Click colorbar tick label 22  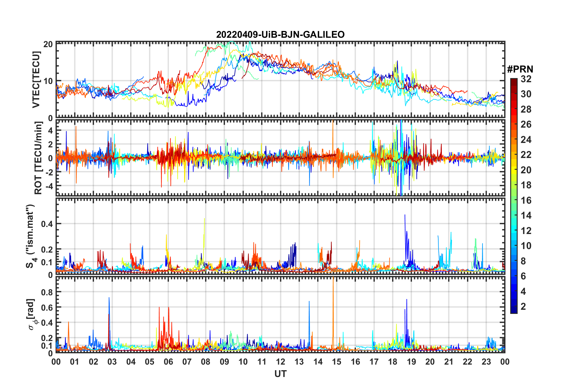[526, 155]
